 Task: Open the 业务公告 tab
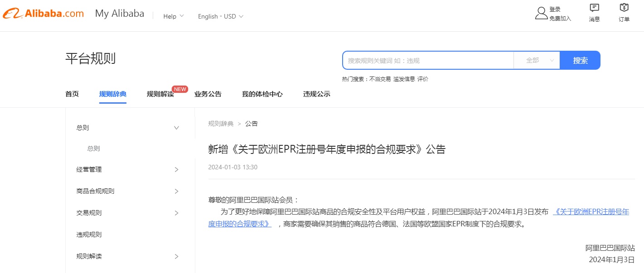(x=208, y=94)
